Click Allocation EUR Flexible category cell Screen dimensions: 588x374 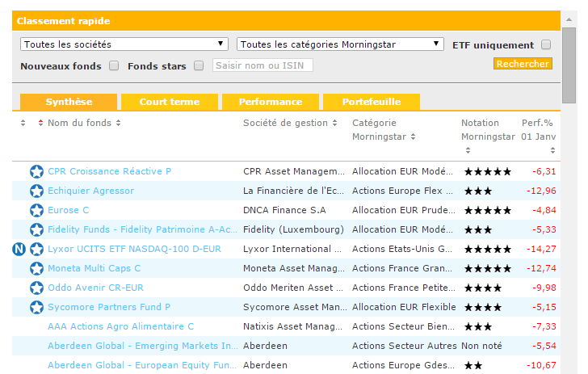tap(404, 307)
